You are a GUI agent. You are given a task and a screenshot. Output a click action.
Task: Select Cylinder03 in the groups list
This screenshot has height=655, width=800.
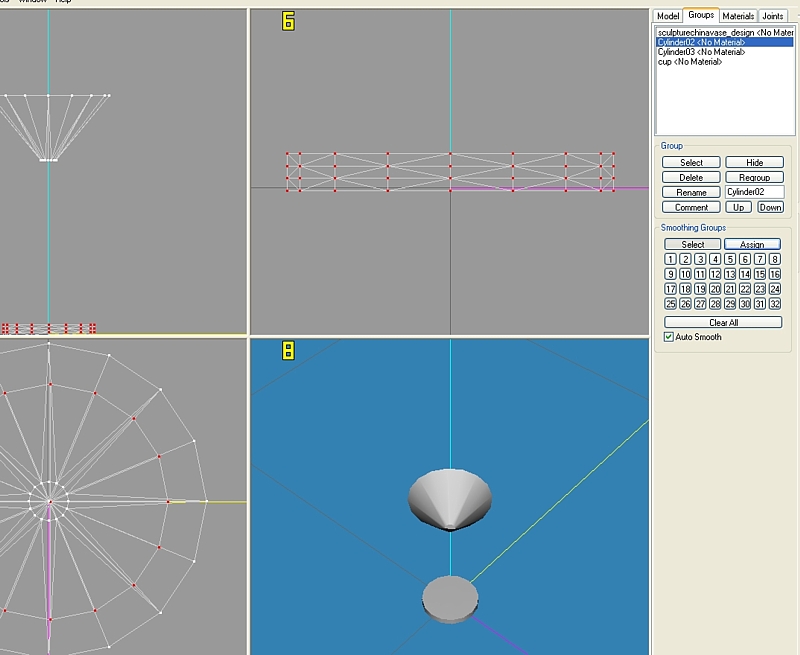(x=701, y=52)
